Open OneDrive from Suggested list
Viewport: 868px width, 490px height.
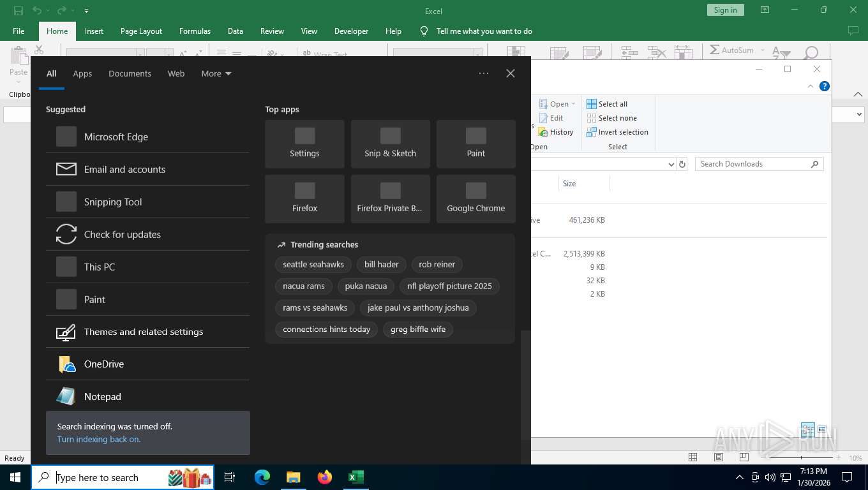pos(147,364)
